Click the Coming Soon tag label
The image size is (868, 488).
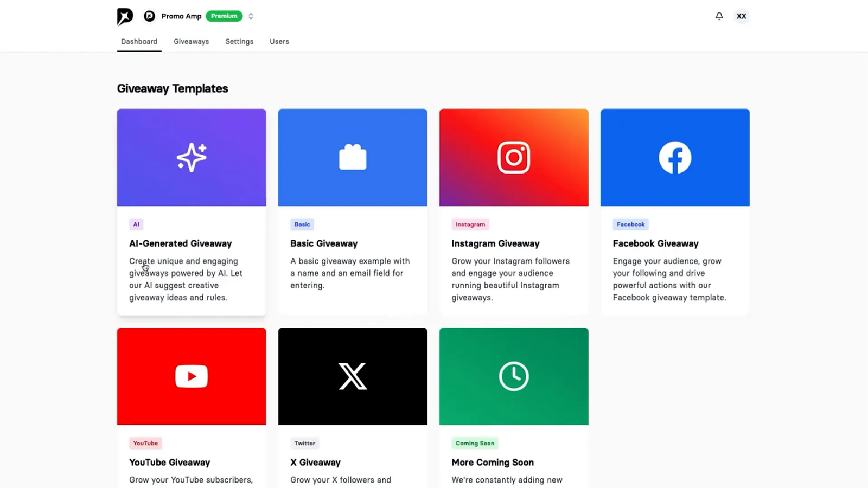pyautogui.click(x=475, y=444)
